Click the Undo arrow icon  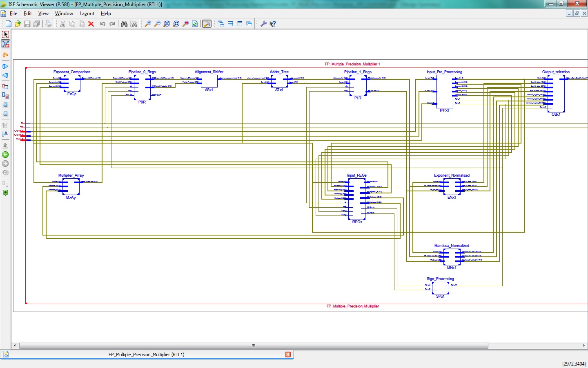coord(103,24)
